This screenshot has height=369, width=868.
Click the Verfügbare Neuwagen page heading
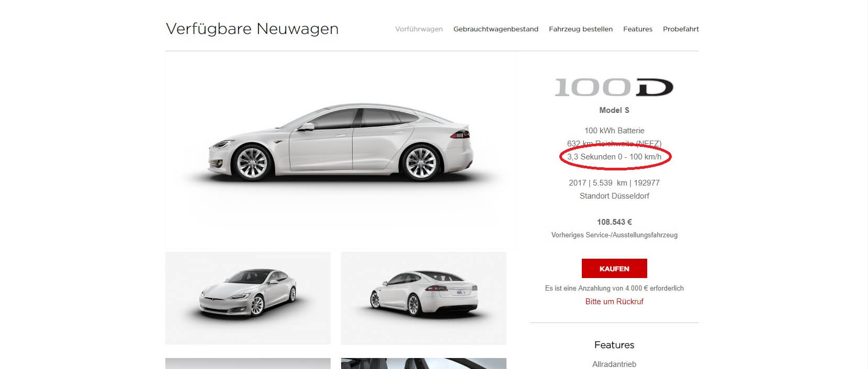[252, 29]
